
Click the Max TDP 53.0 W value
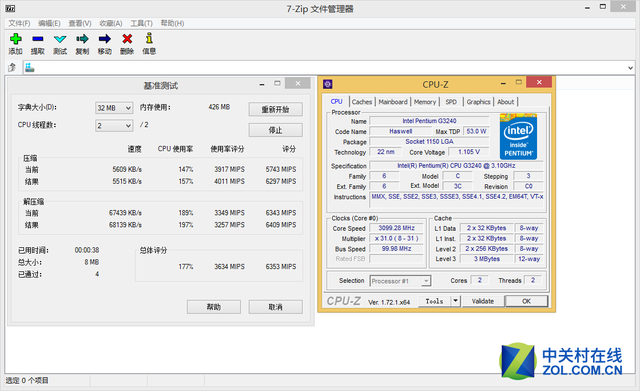point(476,131)
